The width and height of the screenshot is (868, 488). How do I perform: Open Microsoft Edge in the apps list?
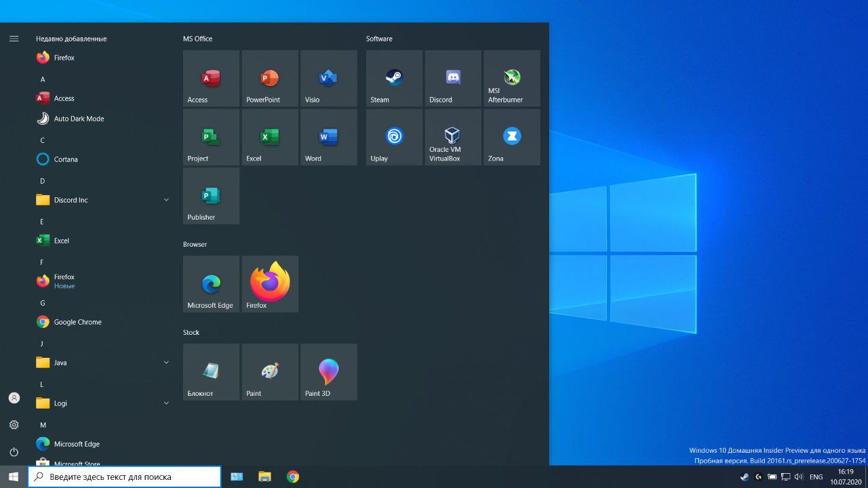102,444
